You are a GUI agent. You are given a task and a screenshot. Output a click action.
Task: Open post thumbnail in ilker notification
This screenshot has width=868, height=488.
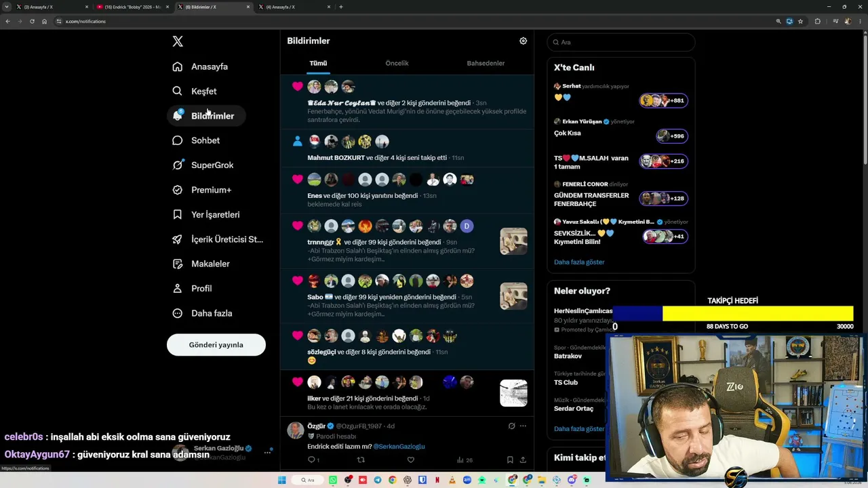(513, 393)
